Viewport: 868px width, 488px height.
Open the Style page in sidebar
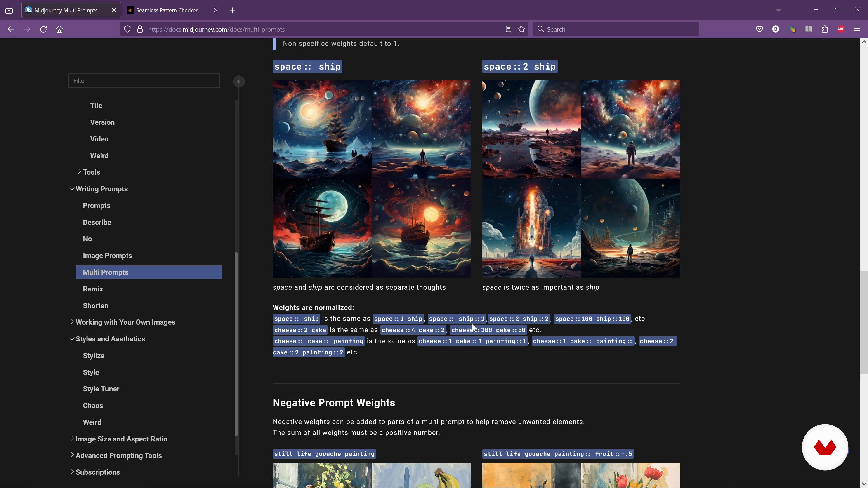pos(91,373)
